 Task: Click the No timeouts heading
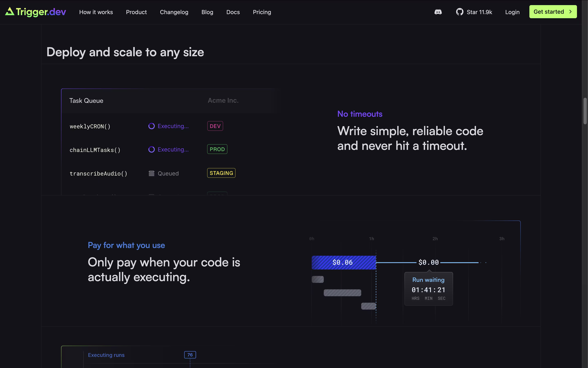coord(360,114)
